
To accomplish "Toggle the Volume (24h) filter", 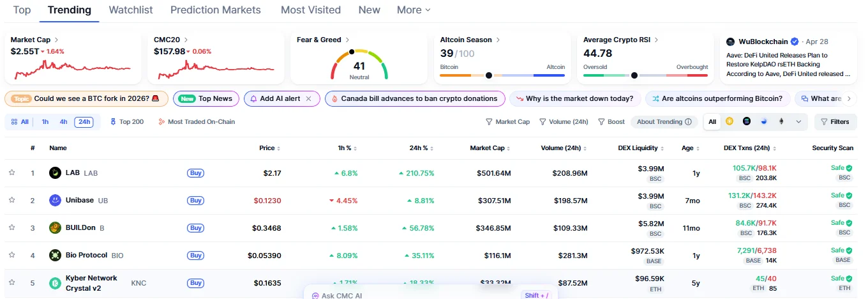I will [x=564, y=121].
